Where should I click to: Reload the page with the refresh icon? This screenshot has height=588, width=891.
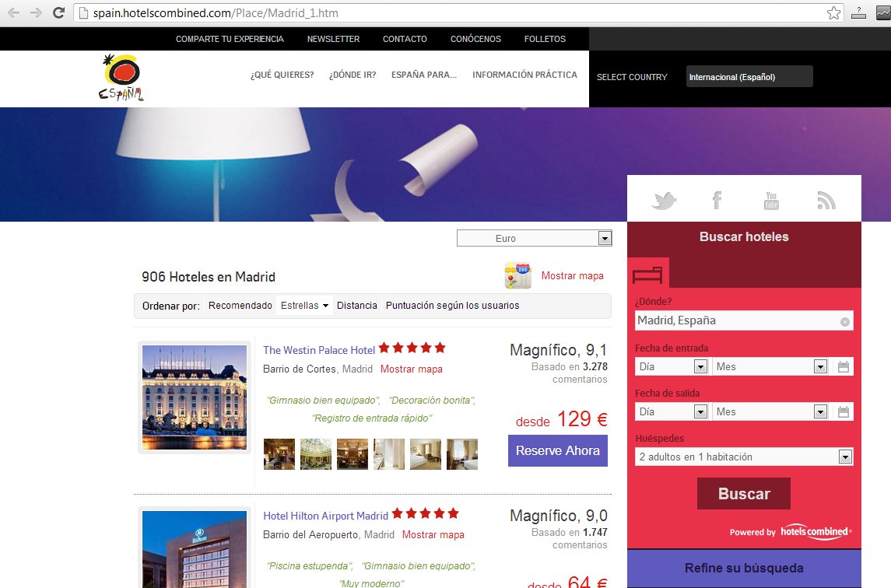coord(58,12)
